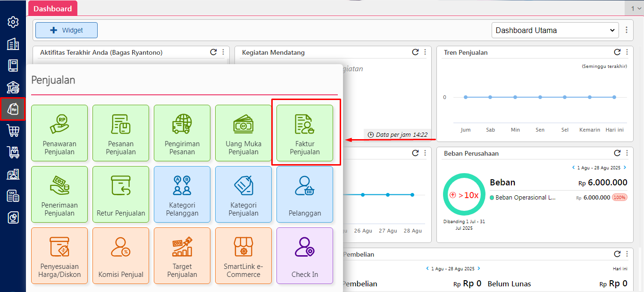Open Penerimaan Penjualan module
The height and width of the screenshot is (292, 644).
[59, 194]
